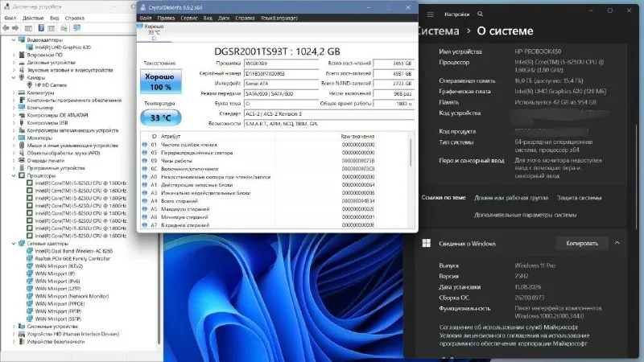Image resolution: width=644 pixels, height=362 pixels.
Task: Click the Intel Dual Band Wireless-AC 8265 adapter icon
Action: [30, 251]
